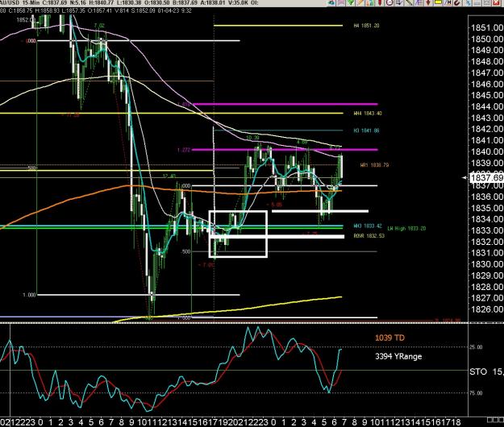Click the 1826.00 price axis label
This screenshot has width=504, height=427.
(487, 309)
